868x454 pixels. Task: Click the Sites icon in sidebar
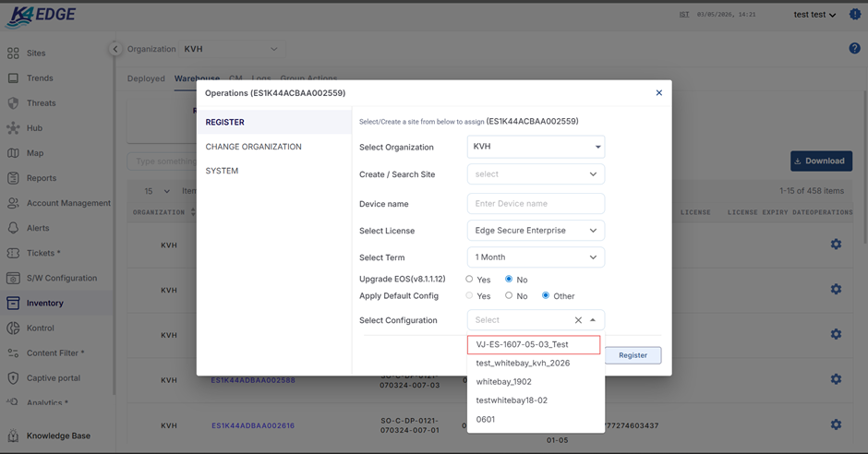pyautogui.click(x=13, y=54)
